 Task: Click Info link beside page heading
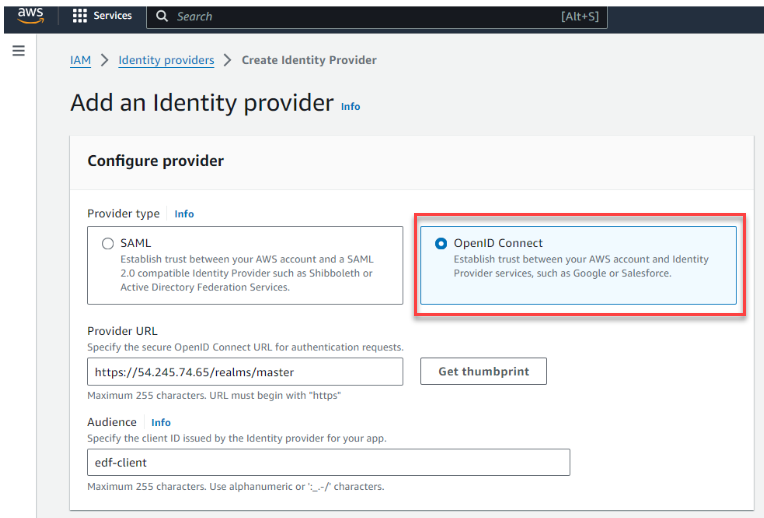pos(350,107)
